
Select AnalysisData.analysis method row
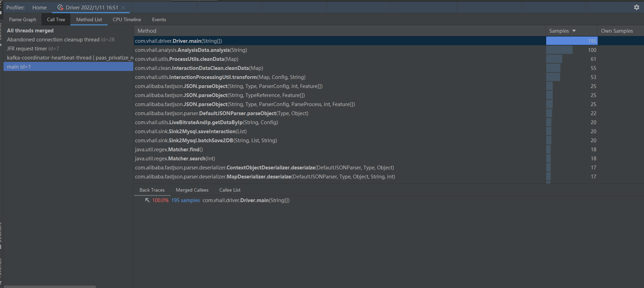pos(191,50)
